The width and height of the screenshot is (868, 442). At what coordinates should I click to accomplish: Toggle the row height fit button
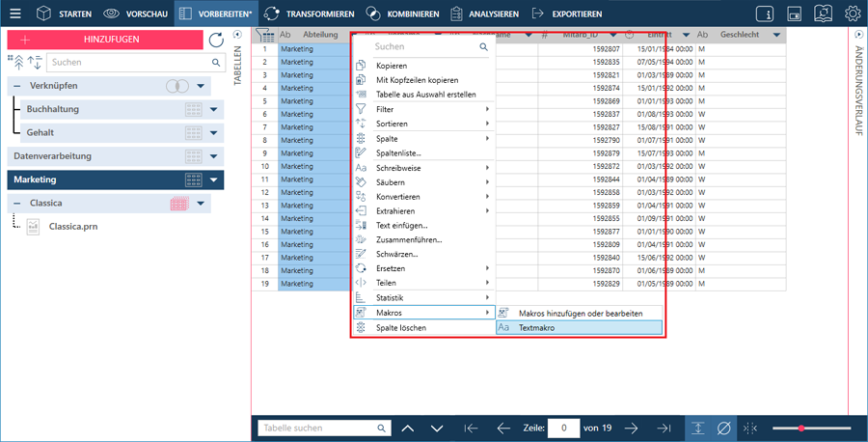tap(697, 428)
